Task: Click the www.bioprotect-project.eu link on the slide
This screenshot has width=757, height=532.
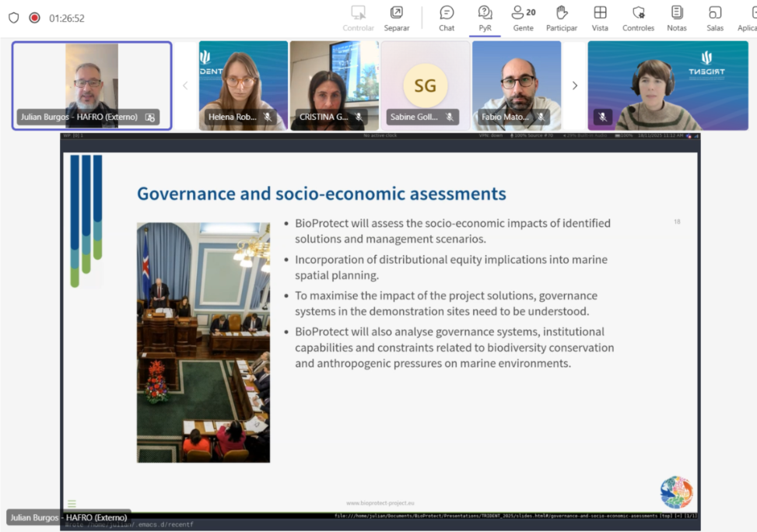Action: click(380, 503)
